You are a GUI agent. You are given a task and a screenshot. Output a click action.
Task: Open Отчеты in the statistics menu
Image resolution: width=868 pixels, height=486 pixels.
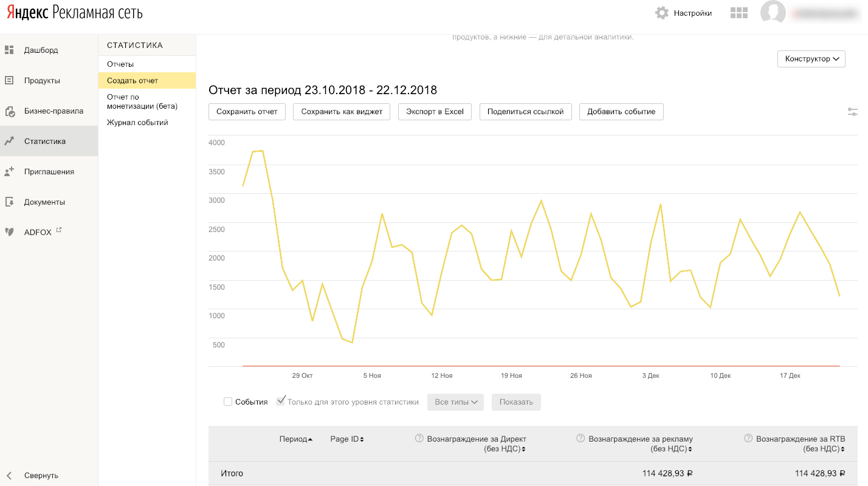pos(120,64)
